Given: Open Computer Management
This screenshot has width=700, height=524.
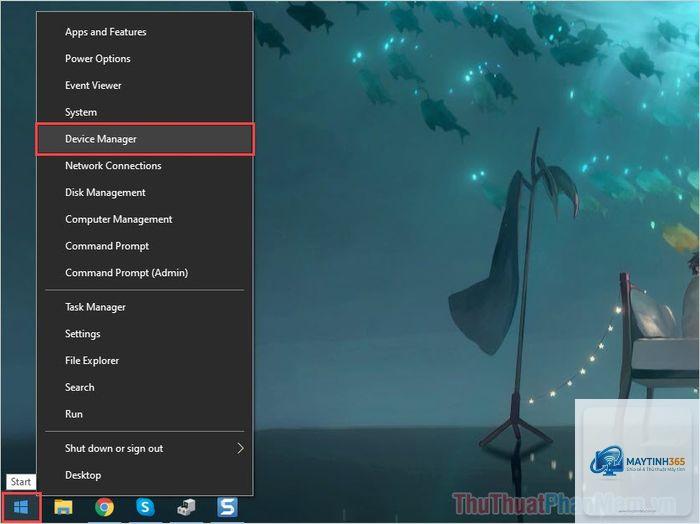Looking at the screenshot, I should click(x=145, y=219).
